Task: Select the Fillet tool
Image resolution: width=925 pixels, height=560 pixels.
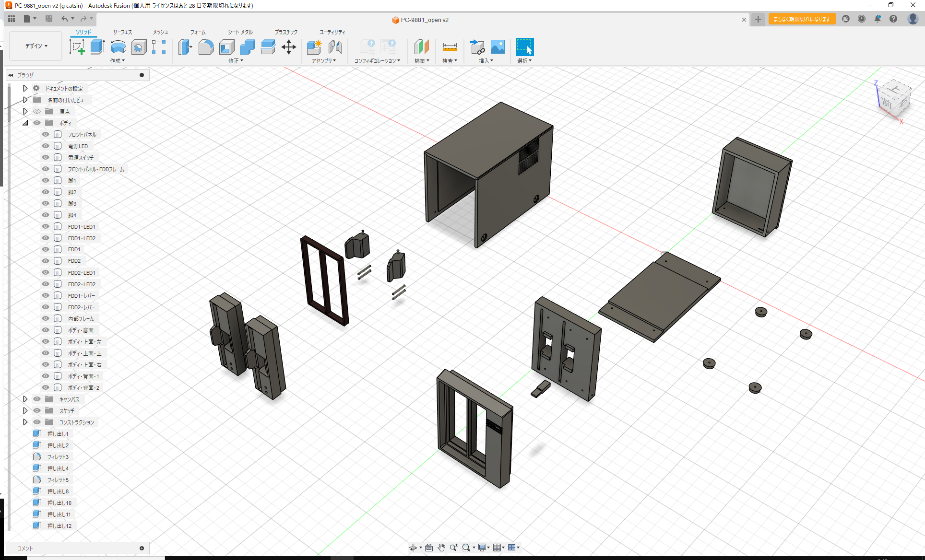Action: point(206,47)
